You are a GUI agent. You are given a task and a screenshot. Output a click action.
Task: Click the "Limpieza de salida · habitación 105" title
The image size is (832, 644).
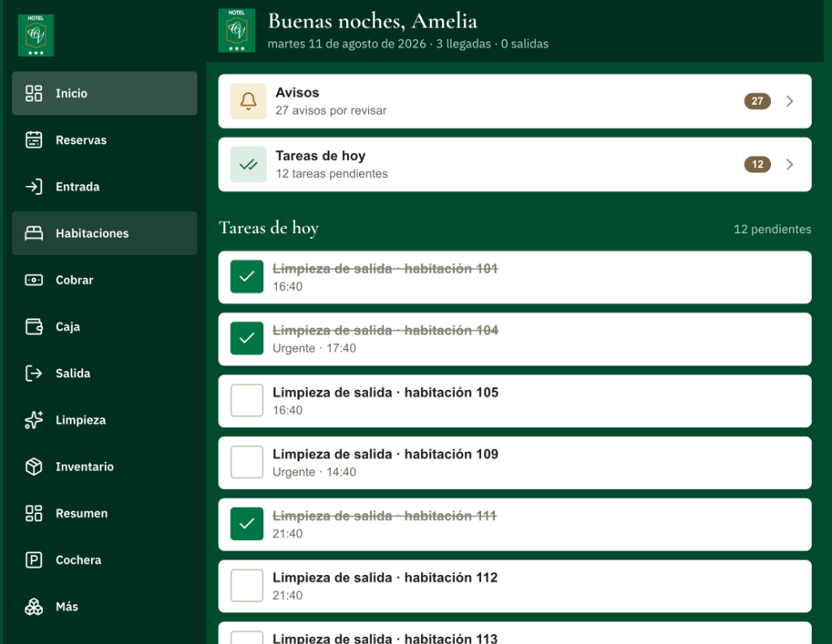pyautogui.click(x=385, y=392)
